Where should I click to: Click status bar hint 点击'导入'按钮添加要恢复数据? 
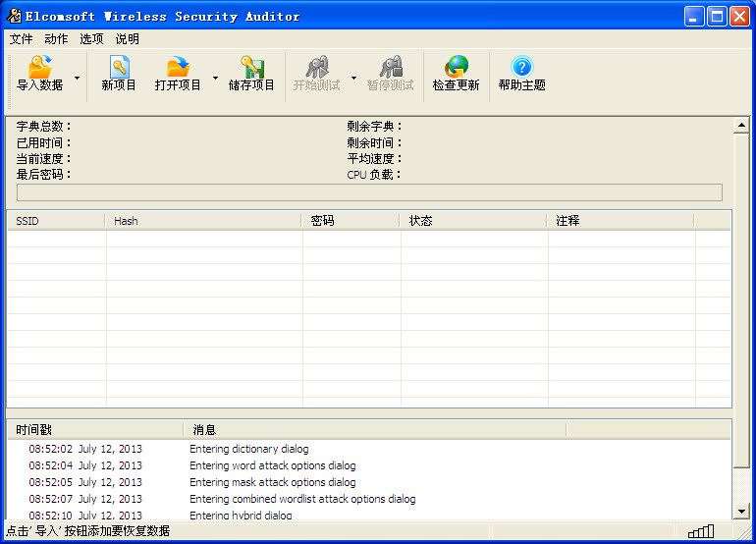coord(87,531)
